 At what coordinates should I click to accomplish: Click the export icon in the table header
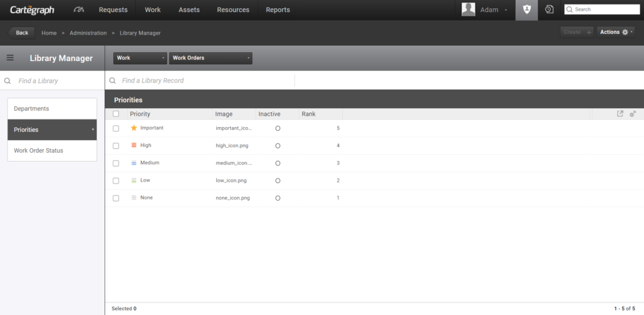pos(620,114)
